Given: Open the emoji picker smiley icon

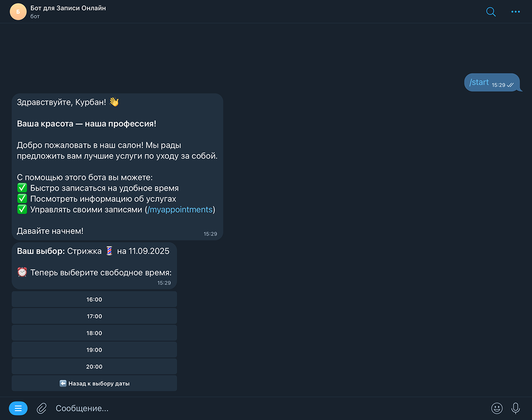Looking at the screenshot, I should [497, 408].
